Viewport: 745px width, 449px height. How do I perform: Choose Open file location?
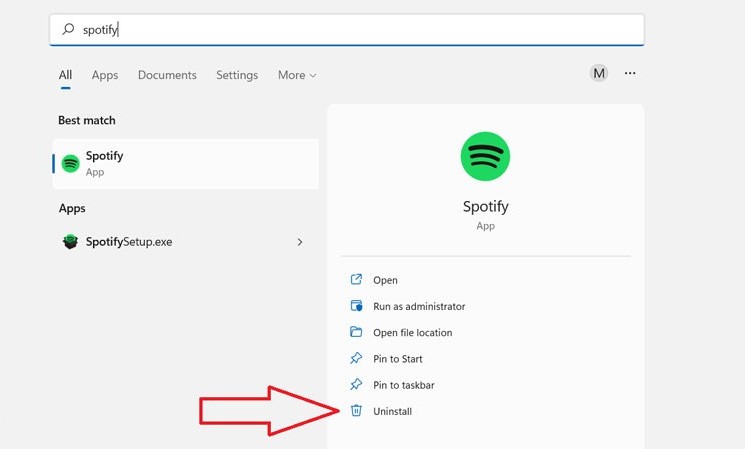pos(412,333)
